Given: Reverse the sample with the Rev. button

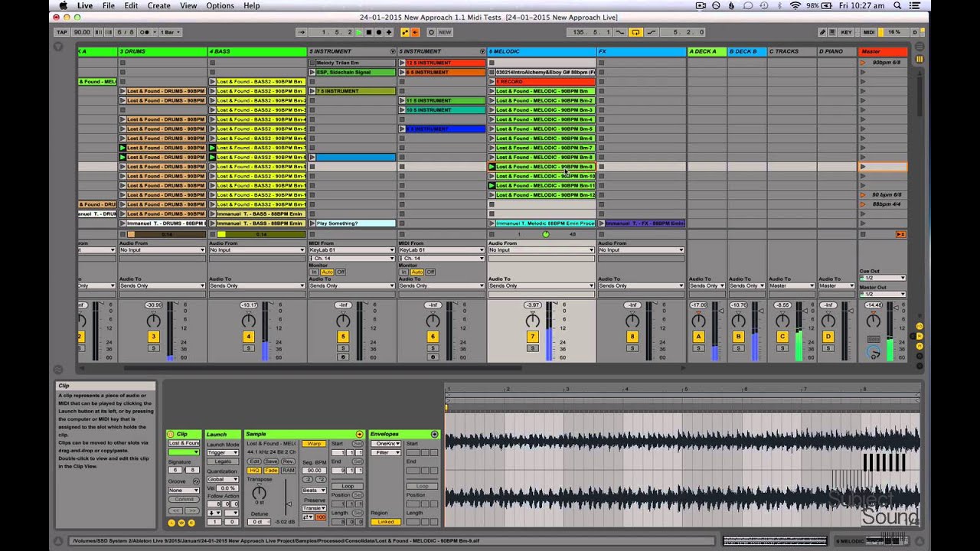Looking at the screenshot, I should pyautogui.click(x=288, y=461).
